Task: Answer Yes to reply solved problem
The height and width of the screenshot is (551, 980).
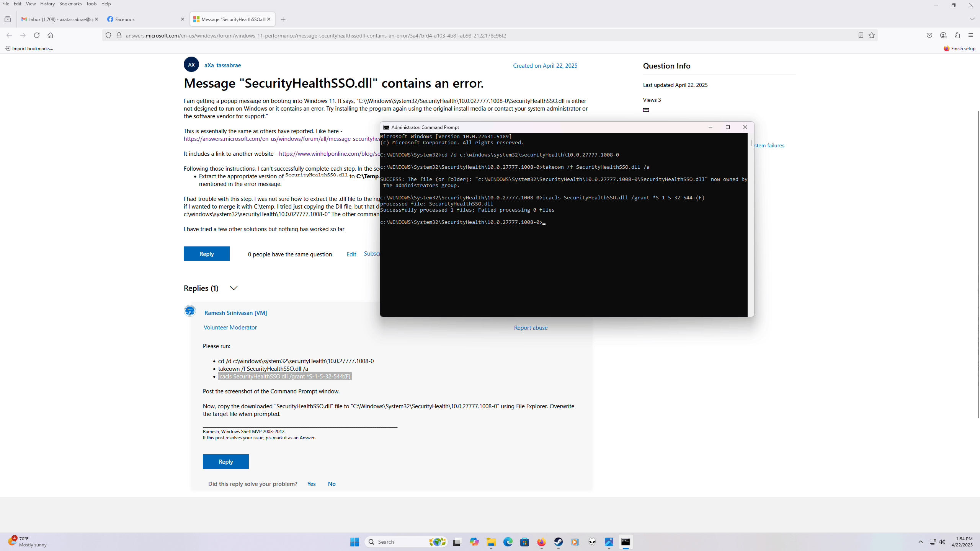Action: pos(311,484)
